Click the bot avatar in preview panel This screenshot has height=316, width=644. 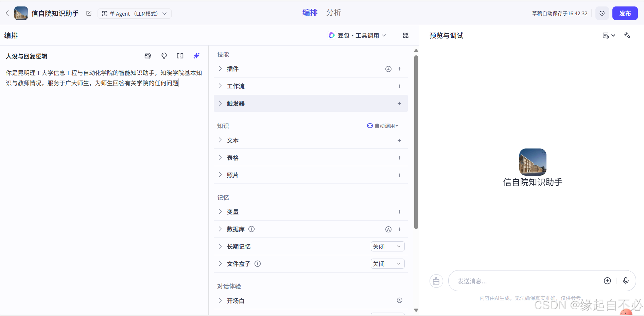point(533,162)
